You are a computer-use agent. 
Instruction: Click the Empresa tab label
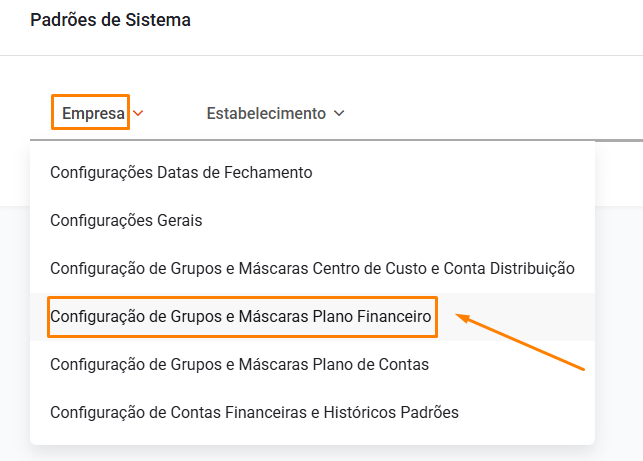[x=92, y=114]
